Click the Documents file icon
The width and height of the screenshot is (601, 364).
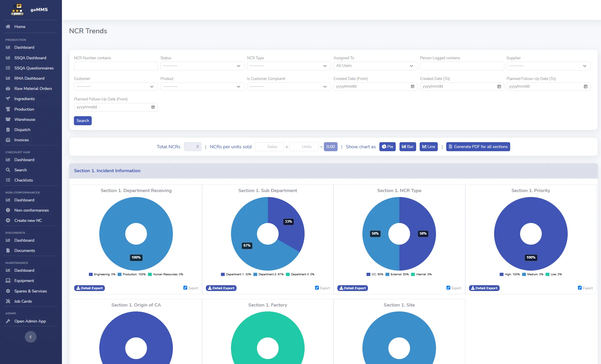click(x=8, y=250)
